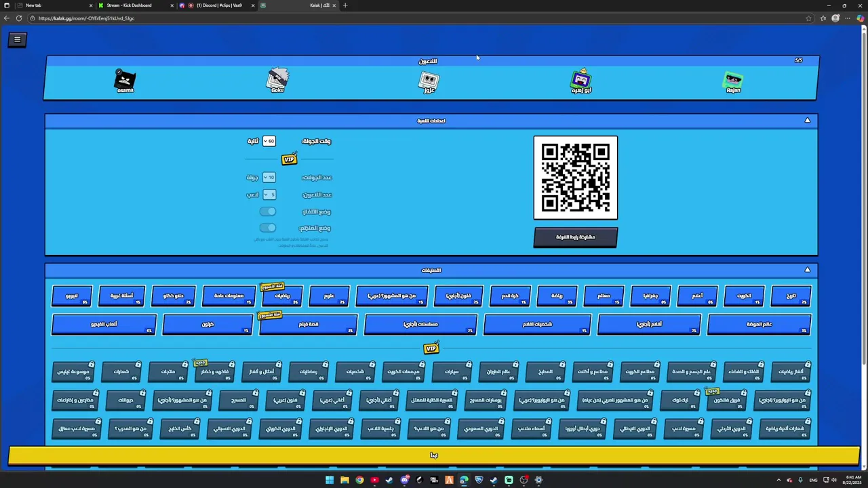
Task: Click the address bar URL
Action: [86, 18]
